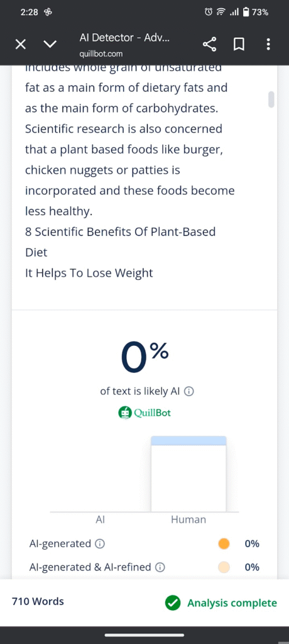Screen dimensions: 289x644
Task: Click the orange AI-generated color dot
Action: point(224,544)
